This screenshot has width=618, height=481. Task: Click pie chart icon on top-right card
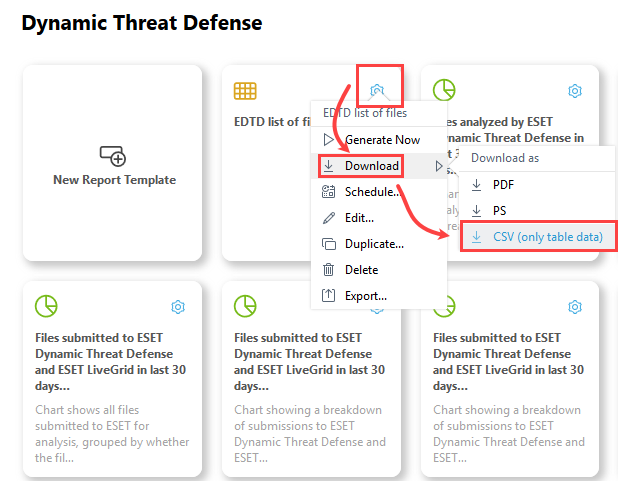pos(444,90)
